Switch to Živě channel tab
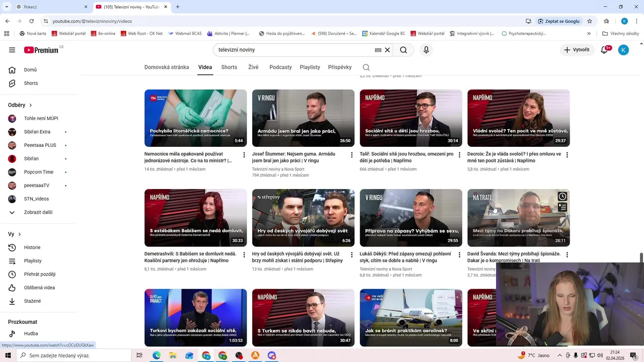644x362 pixels. pyautogui.click(x=253, y=67)
